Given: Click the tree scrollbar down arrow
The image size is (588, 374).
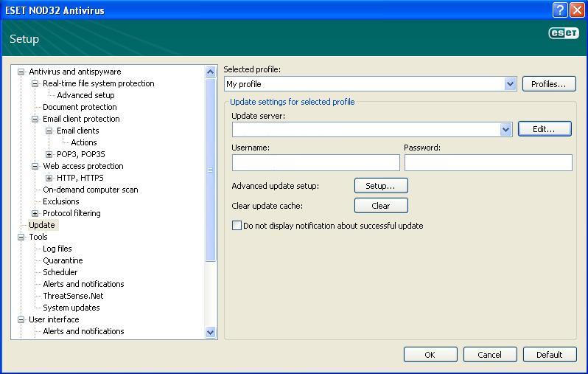Looking at the screenshot, I should click(211, 332).
